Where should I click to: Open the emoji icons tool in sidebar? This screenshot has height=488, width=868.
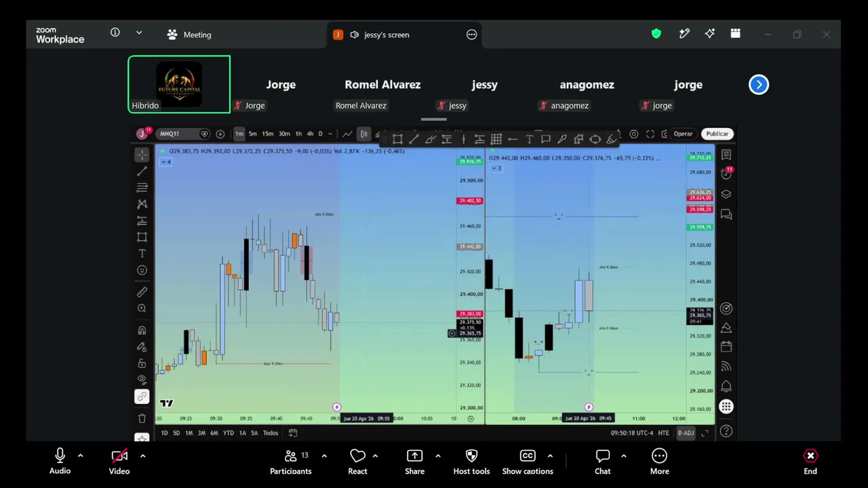(142, 270)
